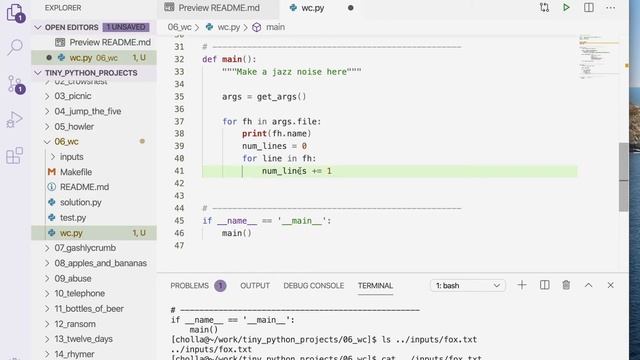Screen dimensions: 640x360
Task: Click Python icon beside test.py
Action: (x=51, y=218)
